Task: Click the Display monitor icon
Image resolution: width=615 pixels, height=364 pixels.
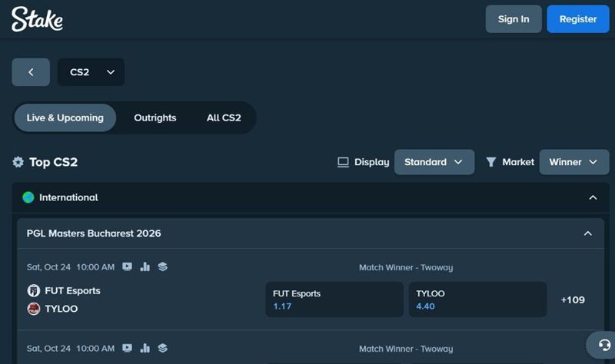Action: click(x=343, y=162)
